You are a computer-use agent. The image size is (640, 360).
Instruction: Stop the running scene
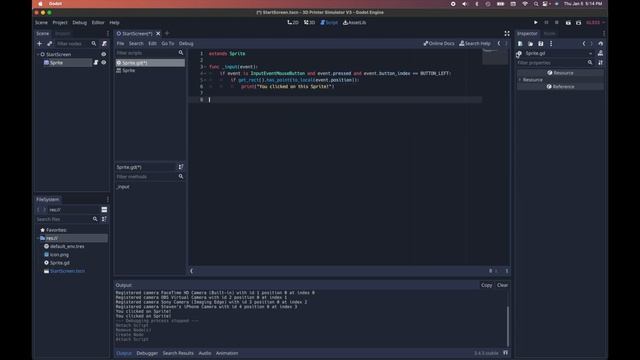point(556,22)
